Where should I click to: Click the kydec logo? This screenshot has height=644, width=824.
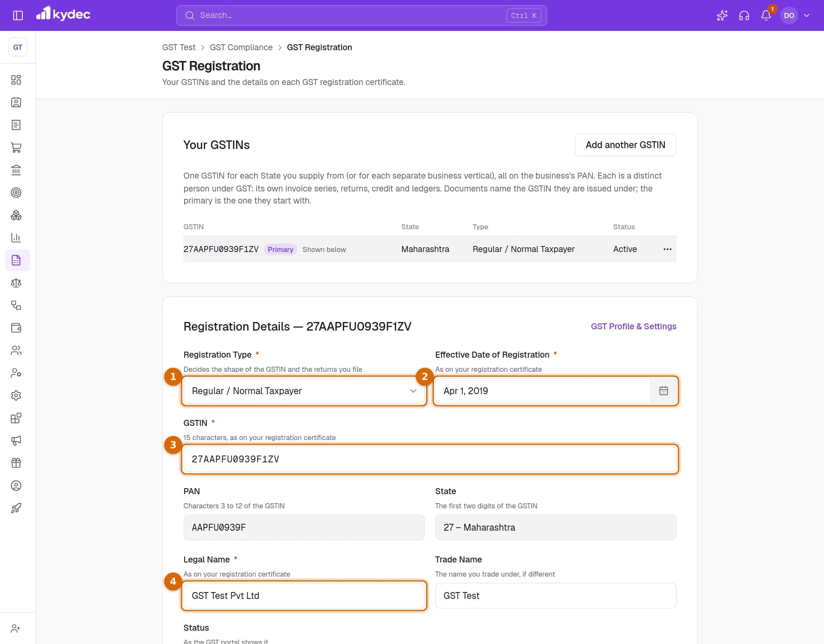point(63,14)
